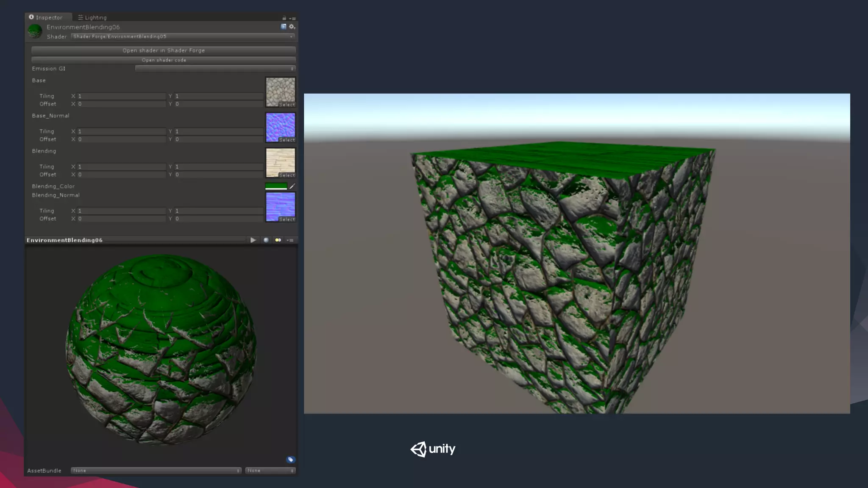Open the AssetBundle variant dropdown
Viewport: 868px width, 488px height.
click(270, 471)
